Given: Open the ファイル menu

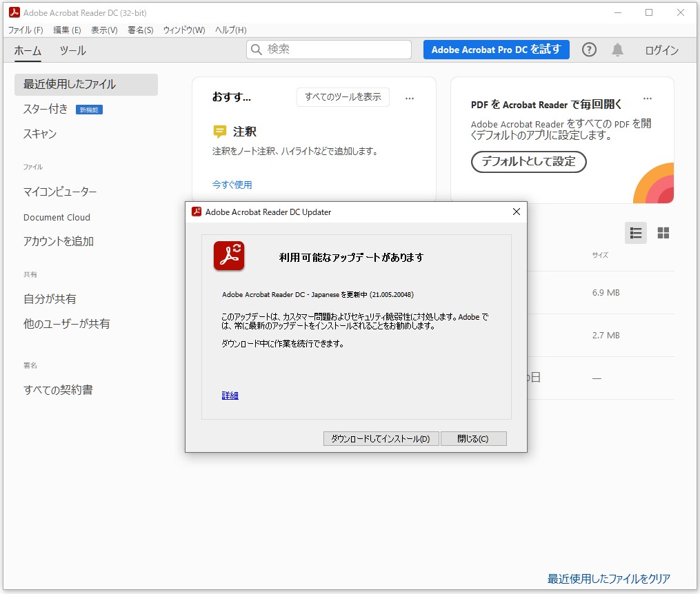Looking at the screenshot, I should [x=25, y=30].
